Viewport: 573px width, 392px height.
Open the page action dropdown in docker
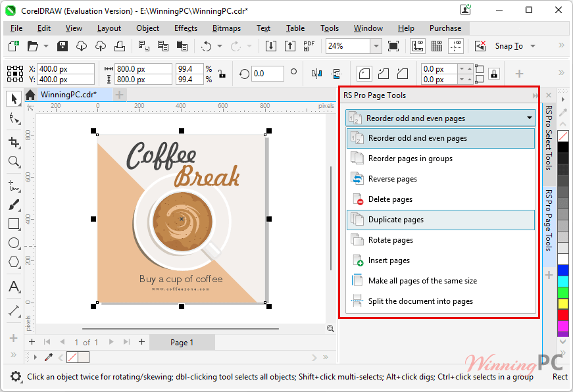pyautogui.click(x=529, y=118)
